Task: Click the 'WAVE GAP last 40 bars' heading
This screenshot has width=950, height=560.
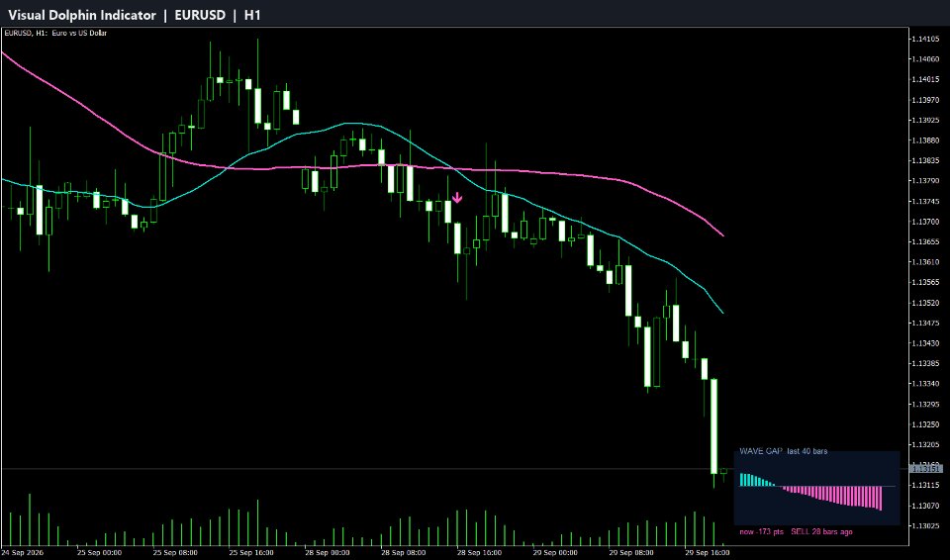Action: pyautogui.click(x=784, y=451)
